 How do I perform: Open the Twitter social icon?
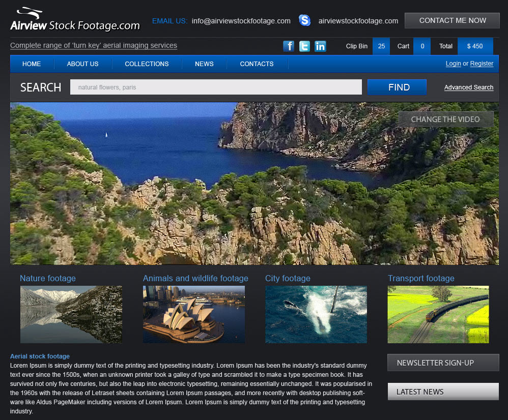[x=304, y=46]
